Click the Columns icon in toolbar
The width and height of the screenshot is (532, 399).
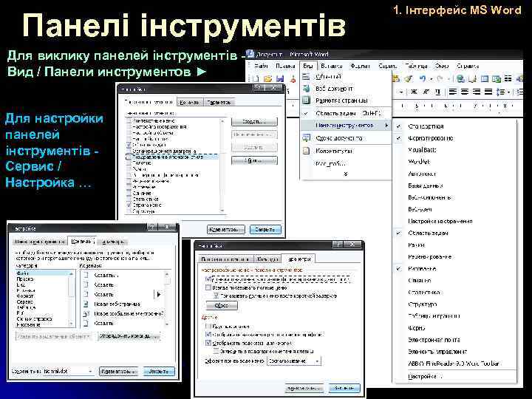(x=508, y=79)
